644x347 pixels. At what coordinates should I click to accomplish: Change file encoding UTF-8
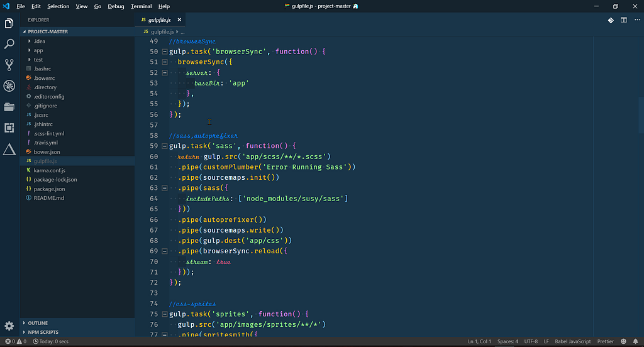[x=531, y=341]
